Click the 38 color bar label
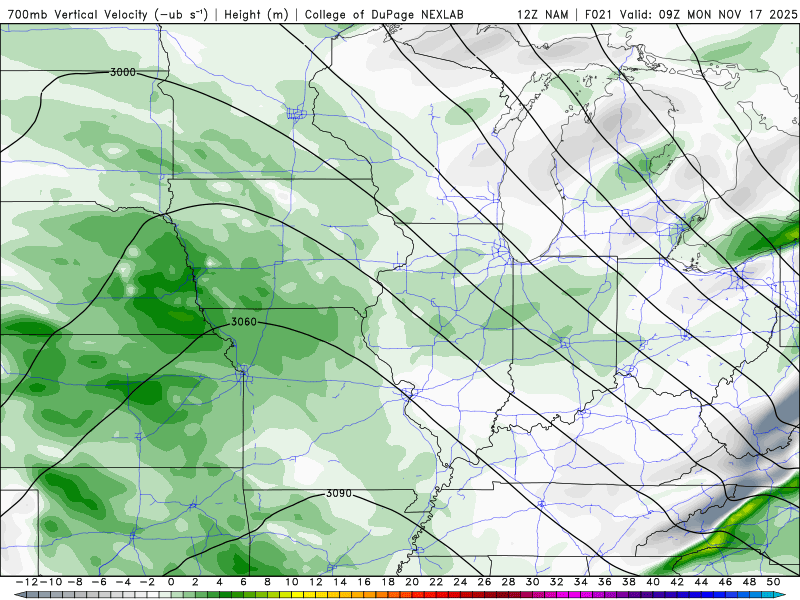 [629, 582]
